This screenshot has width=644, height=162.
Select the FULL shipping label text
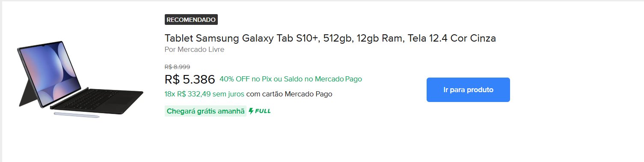[263, 111]
